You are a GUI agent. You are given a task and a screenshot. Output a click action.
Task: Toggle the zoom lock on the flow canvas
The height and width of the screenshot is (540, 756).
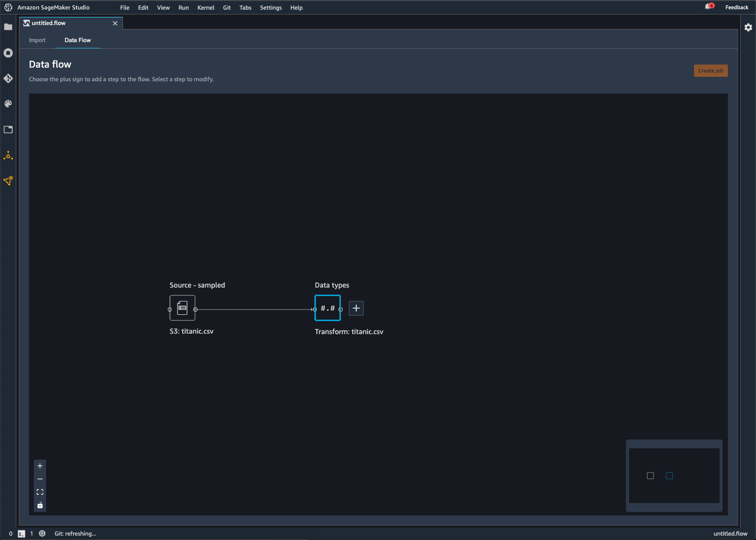40,505
